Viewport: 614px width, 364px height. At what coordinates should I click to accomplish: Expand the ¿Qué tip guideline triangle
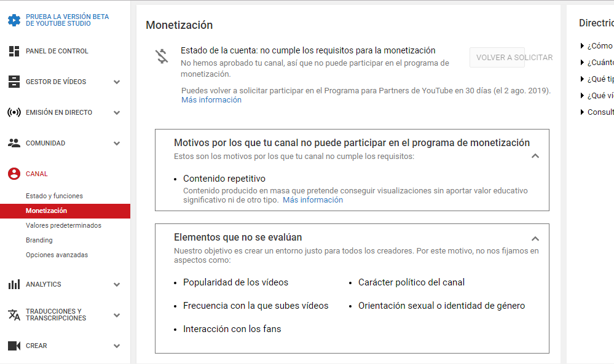[582, 79]
